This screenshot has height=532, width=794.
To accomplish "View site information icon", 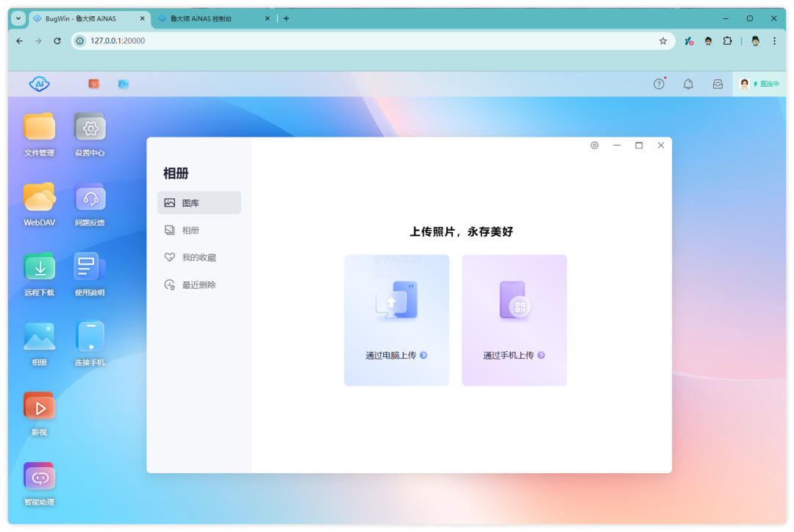I will click(x=80, y=41).
